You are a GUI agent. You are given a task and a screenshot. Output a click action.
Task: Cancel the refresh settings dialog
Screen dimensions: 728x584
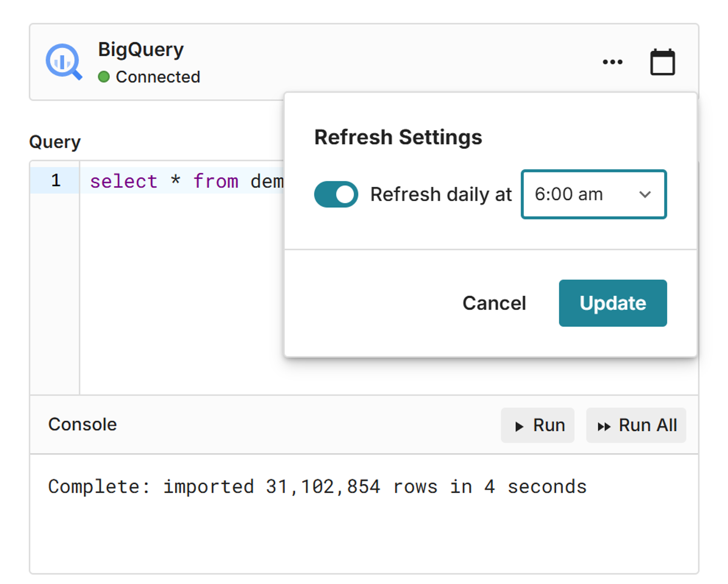(x=494, y=303)
